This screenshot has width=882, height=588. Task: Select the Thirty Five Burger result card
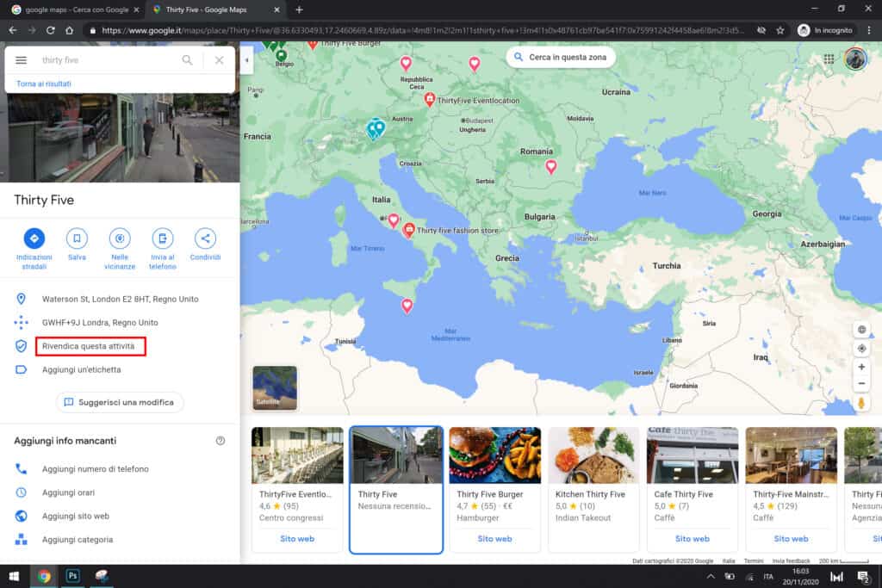(x=494, y=489)
